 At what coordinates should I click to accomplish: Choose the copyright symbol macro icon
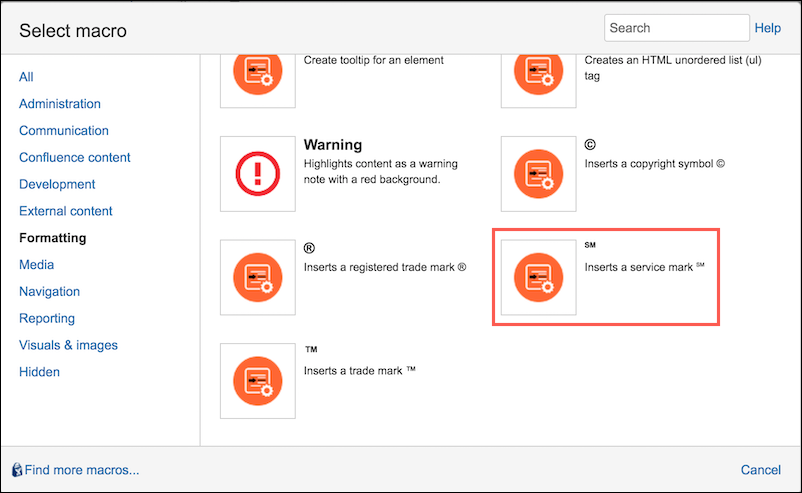(539, 174)
